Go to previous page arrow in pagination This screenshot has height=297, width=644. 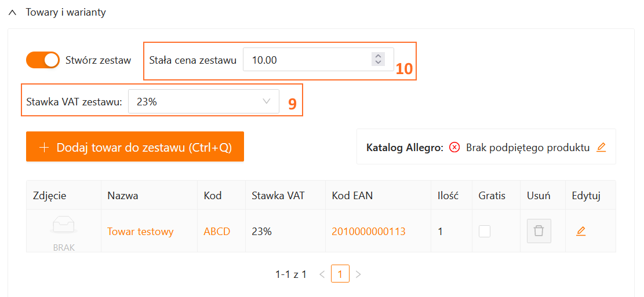[x=322, y=274]
